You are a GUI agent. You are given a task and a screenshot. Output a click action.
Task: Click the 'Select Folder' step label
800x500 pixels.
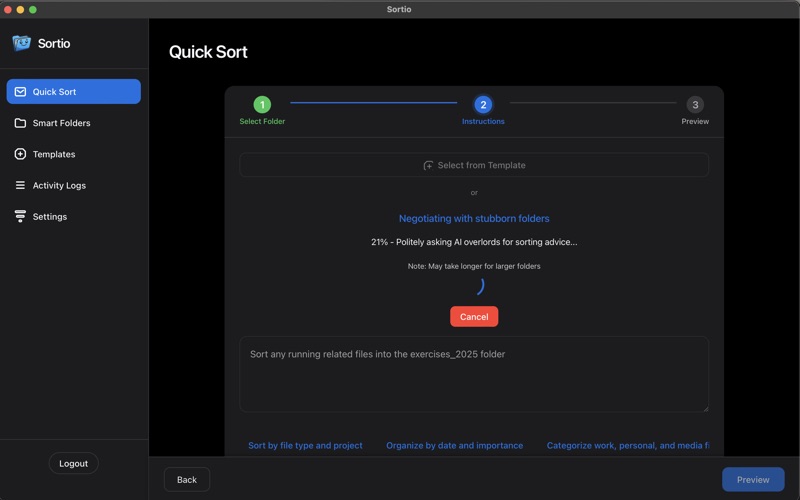point(262,121)
